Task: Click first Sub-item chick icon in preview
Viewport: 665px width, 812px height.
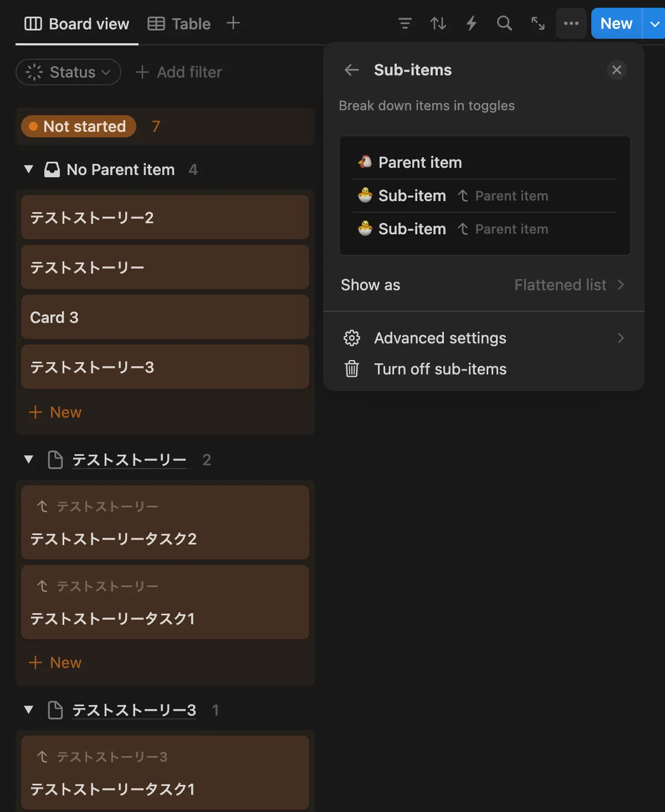Action: [x=365, y=195]
